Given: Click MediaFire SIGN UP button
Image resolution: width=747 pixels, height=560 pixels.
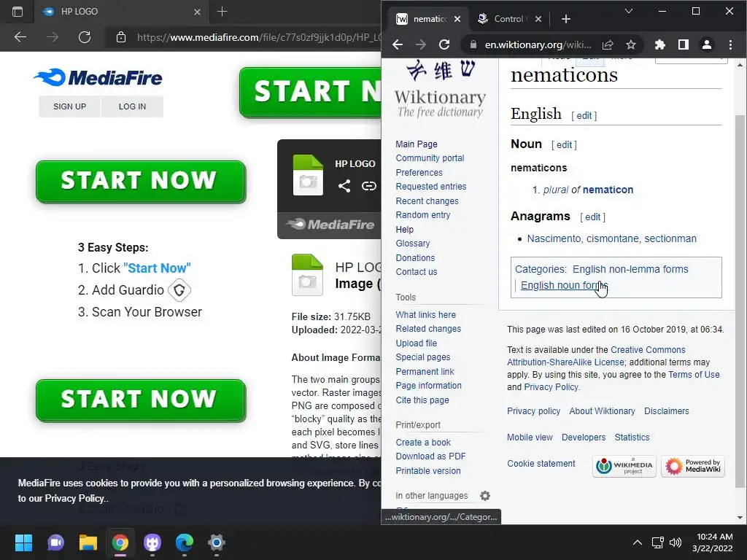Looking at the screenshot, I should pyautogui.click(x=69, y=106).
